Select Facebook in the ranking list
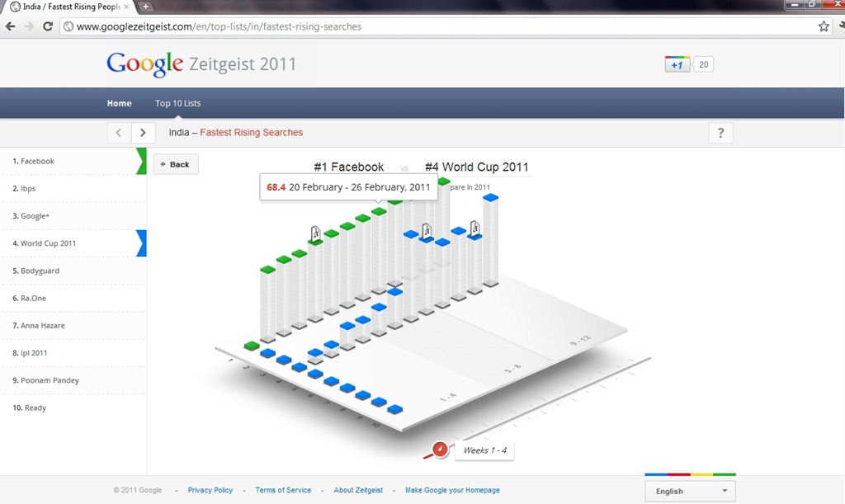Screen dimensions: 845x504 click(73, 161)
